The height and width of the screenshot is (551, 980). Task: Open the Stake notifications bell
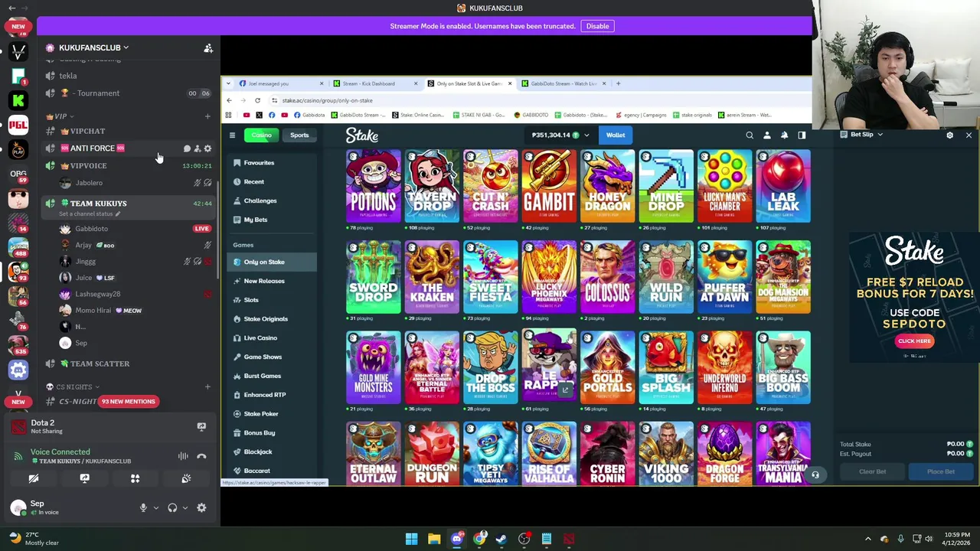click(784, 135)
